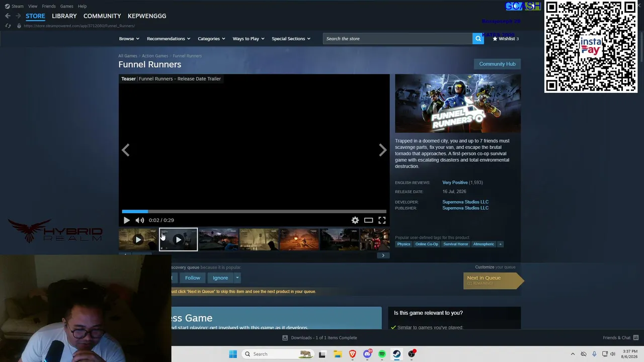
Task: Click the magnifier search button in store
Action: [x=478, y=39]
